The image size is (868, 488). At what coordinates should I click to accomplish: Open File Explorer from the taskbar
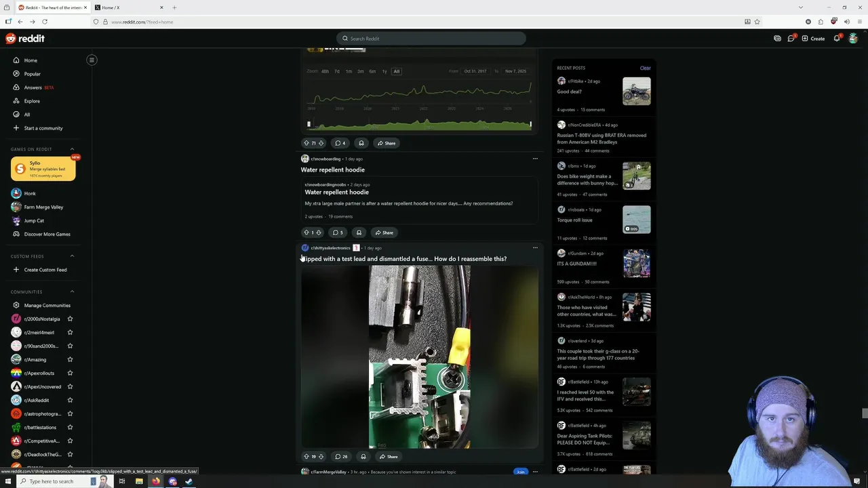point(139,481)
